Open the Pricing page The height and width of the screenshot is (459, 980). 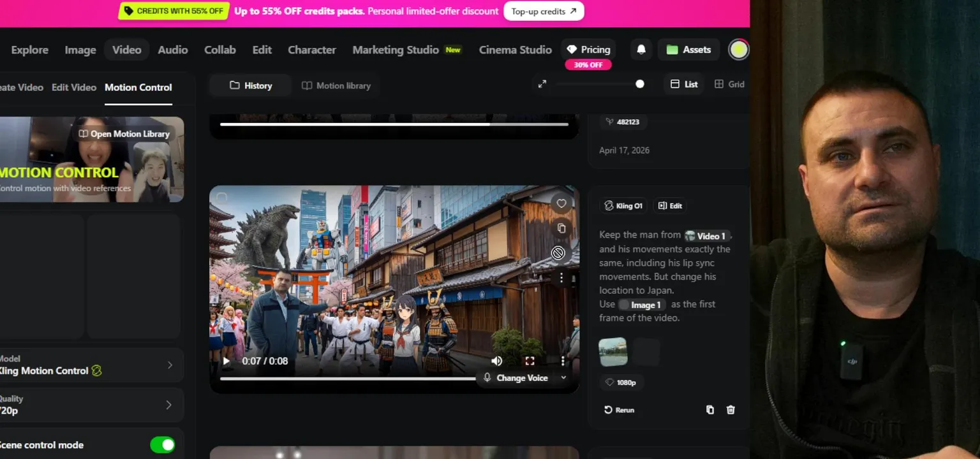click(590, 50)
